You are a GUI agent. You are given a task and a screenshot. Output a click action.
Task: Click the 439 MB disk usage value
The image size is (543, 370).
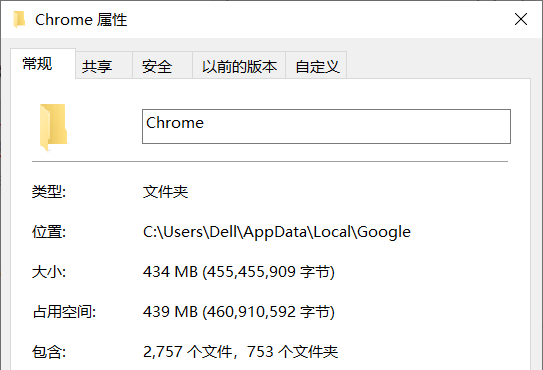point(239,311)
